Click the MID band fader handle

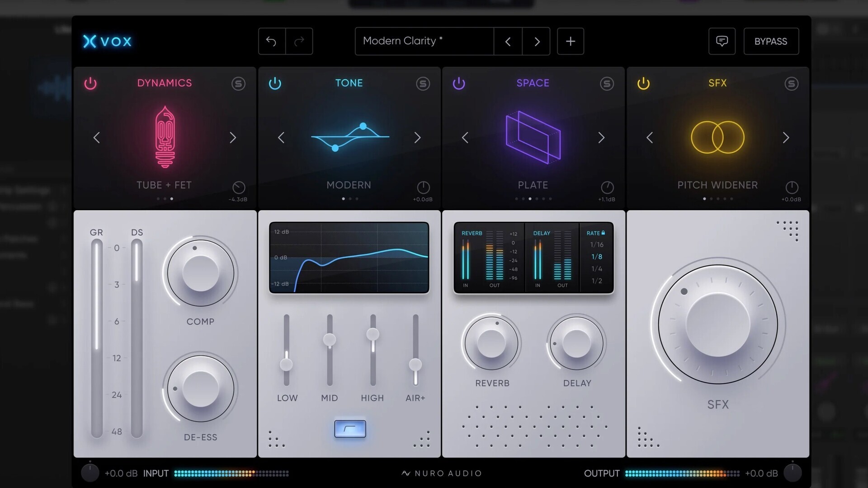(330, 339)
